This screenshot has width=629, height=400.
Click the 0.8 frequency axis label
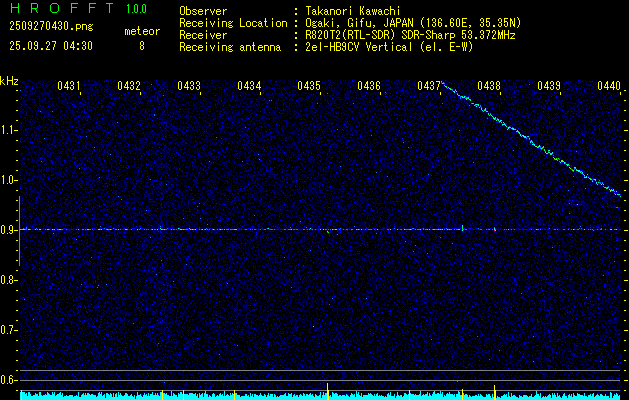pos(8,280)
